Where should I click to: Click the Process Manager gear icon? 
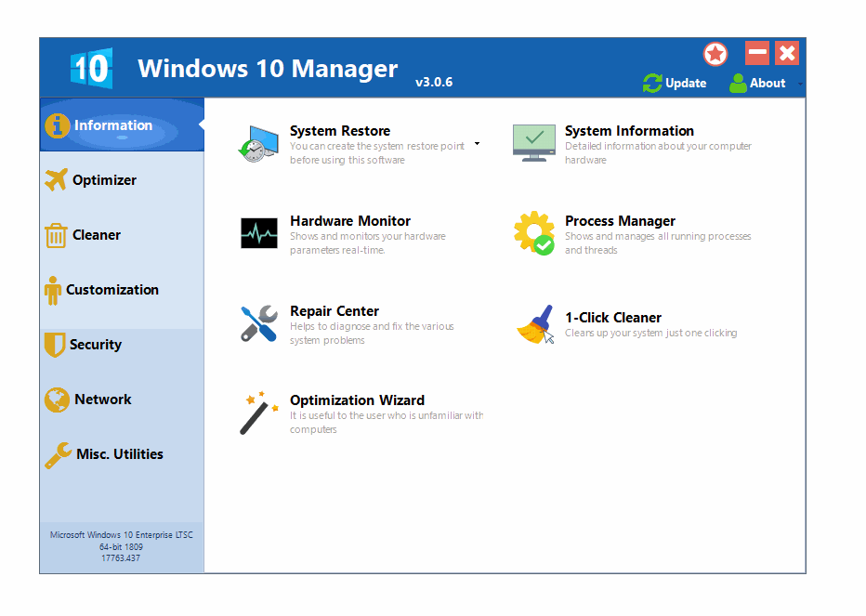pyautogui.click(x=534, y=233)
